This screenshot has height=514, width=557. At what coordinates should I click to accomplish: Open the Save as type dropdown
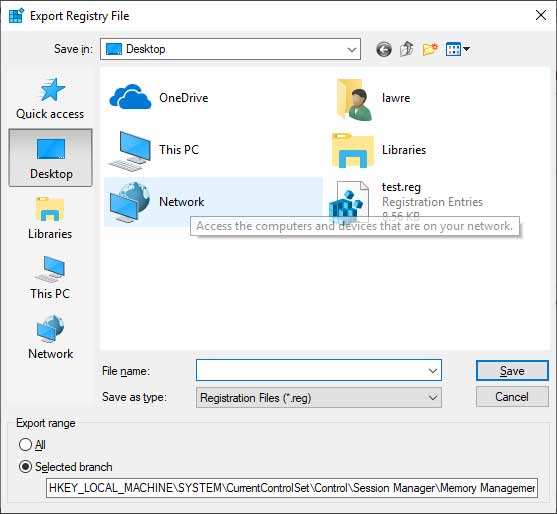pos(319,397)
